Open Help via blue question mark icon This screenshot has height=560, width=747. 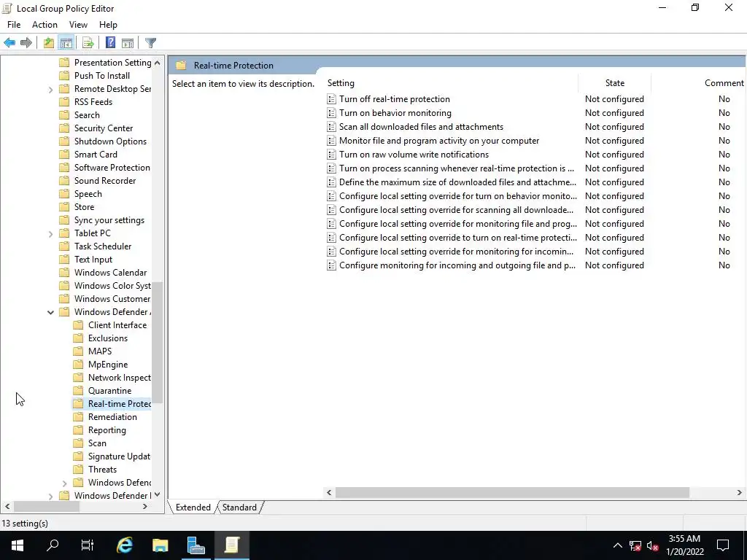[x=110, y=43]
